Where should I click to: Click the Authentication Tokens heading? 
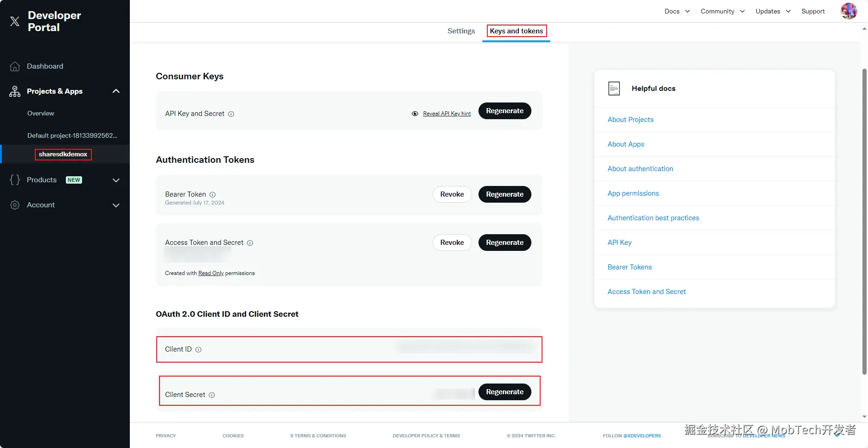205,160
